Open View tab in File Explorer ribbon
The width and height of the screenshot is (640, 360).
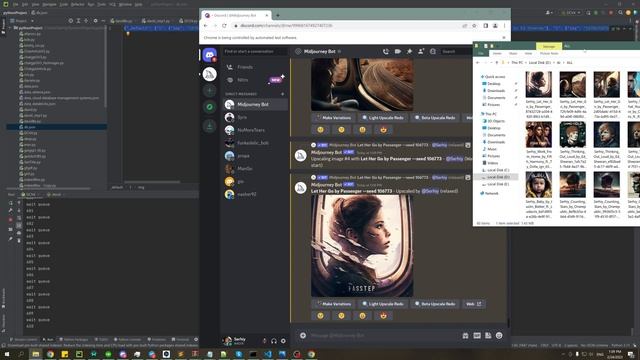click(x=528, y=53)
